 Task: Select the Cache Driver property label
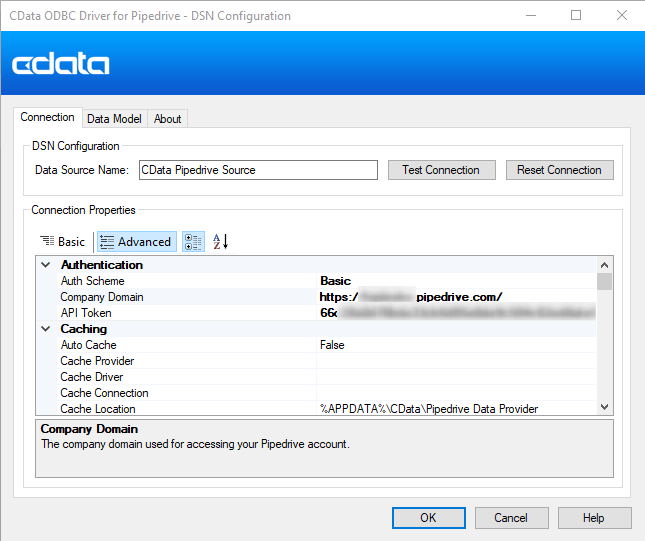(92, 377)
